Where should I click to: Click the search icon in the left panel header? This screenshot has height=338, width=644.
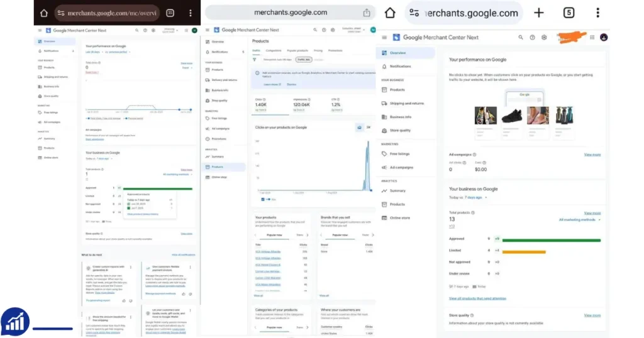tap(136, 30)
